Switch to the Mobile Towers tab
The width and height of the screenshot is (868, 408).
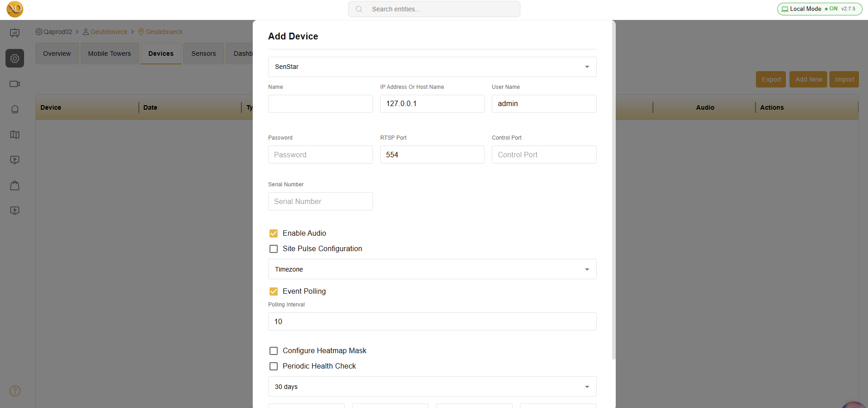(109, 53)
